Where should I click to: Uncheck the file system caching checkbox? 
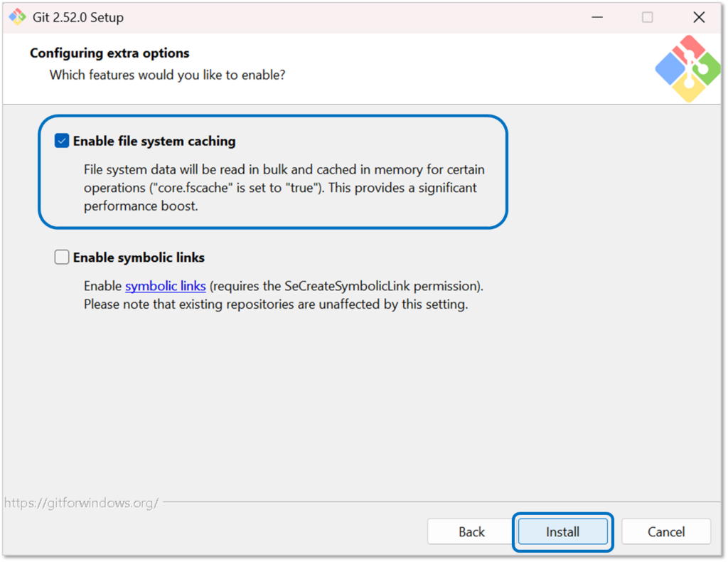coord(62,141)
